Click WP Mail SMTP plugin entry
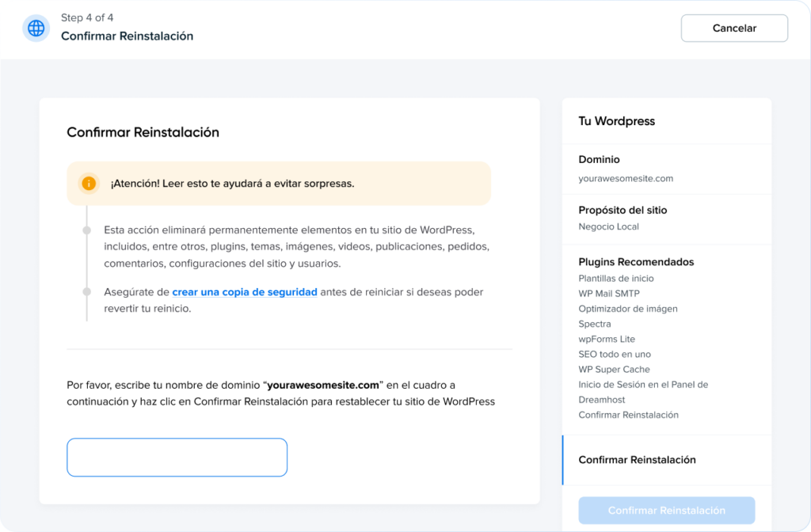Viewport: 811px width, 532px height. point(611,294)
